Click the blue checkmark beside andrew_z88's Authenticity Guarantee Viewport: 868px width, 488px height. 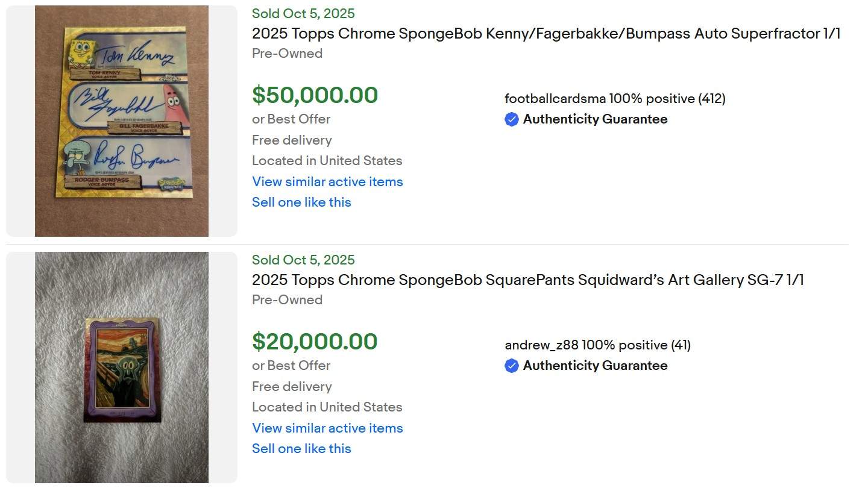(x=512, y=366)
